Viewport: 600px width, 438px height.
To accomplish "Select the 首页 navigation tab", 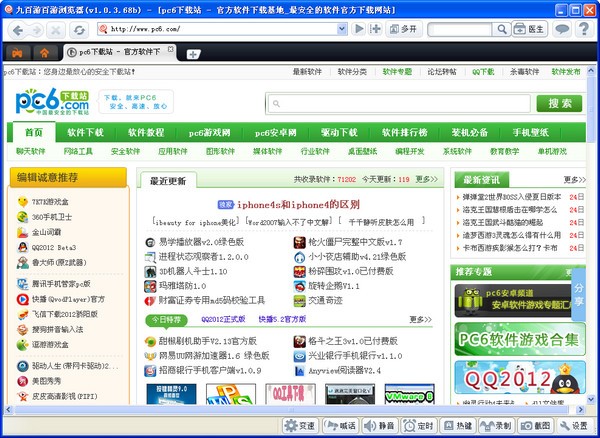I will 34,132.
